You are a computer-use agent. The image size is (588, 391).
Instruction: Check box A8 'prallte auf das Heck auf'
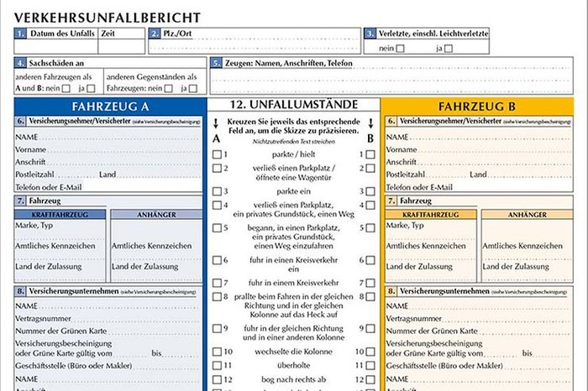tap(217, 297)
